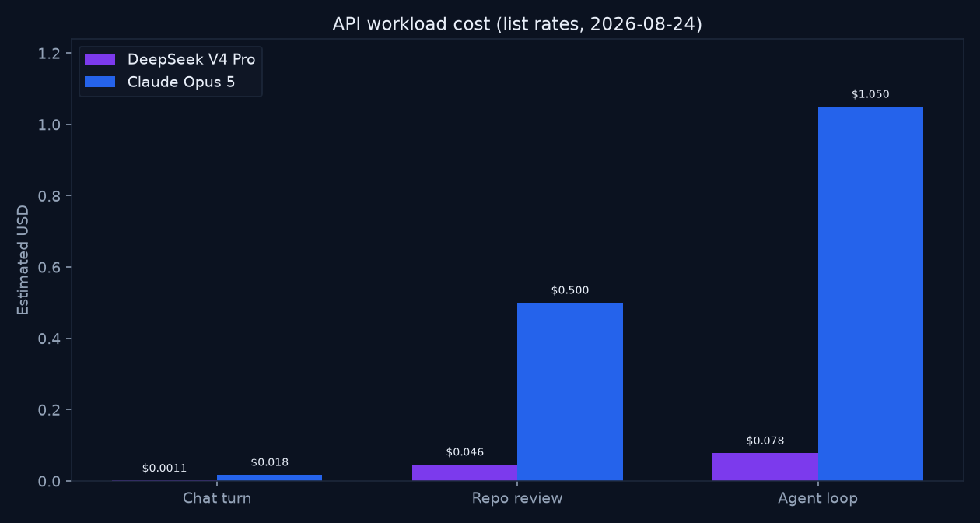Screen dimensions: 980x523
Task: Click the "Chat turn" x-axis label
Action: click(x=217, y=498)
